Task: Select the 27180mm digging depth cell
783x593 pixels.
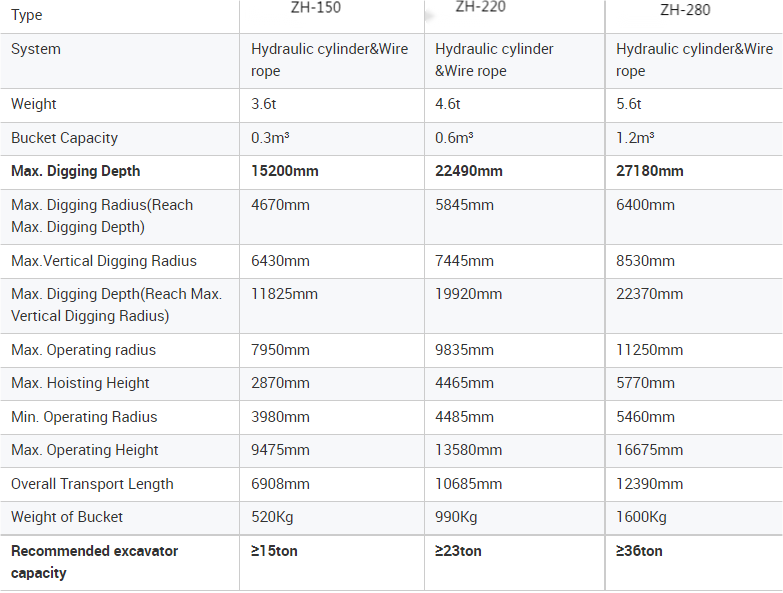Action: point(650,171)
